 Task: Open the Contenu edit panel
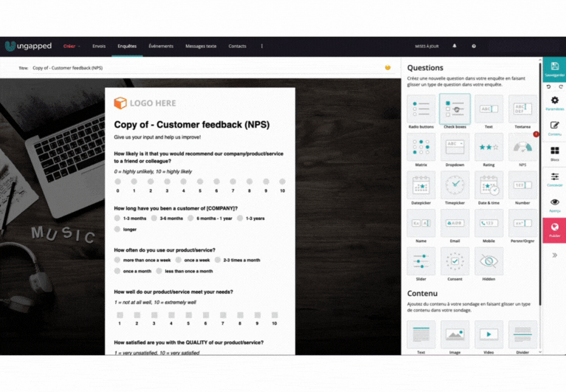click(x=554, y=128)
